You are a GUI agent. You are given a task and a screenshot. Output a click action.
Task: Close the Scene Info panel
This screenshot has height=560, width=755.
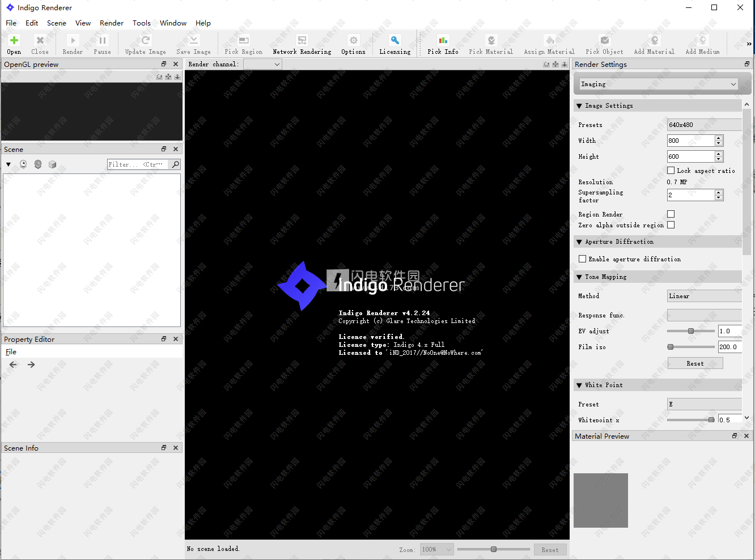coord(176,448)
